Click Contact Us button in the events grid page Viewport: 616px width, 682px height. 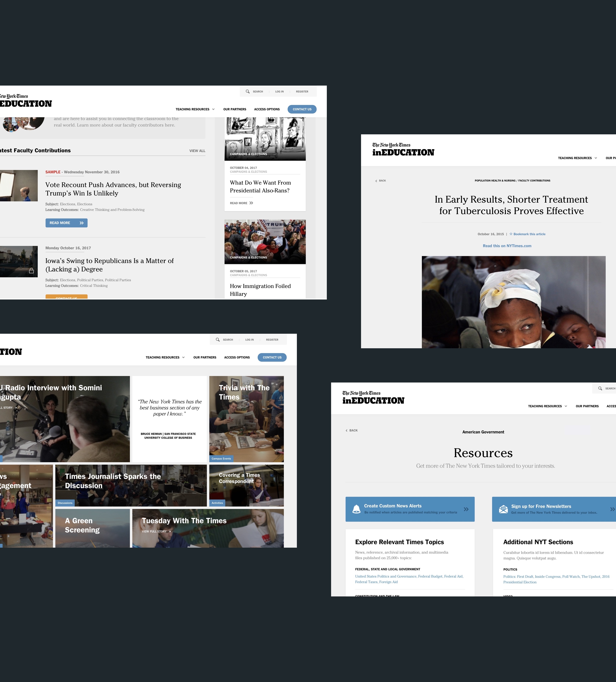[272, 357]
